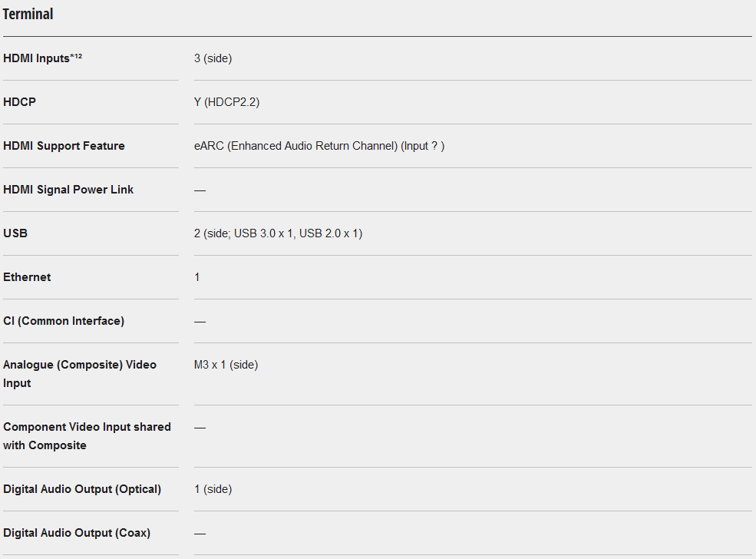Click the Terminal section heading

(x=28, y=15)
